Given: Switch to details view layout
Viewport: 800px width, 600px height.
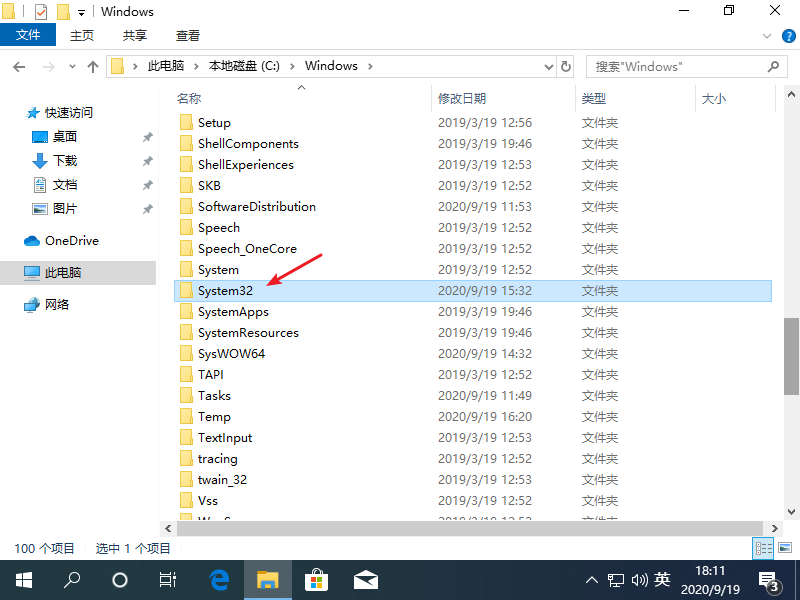Looking at the screenshot, I should tap(763, 548).
